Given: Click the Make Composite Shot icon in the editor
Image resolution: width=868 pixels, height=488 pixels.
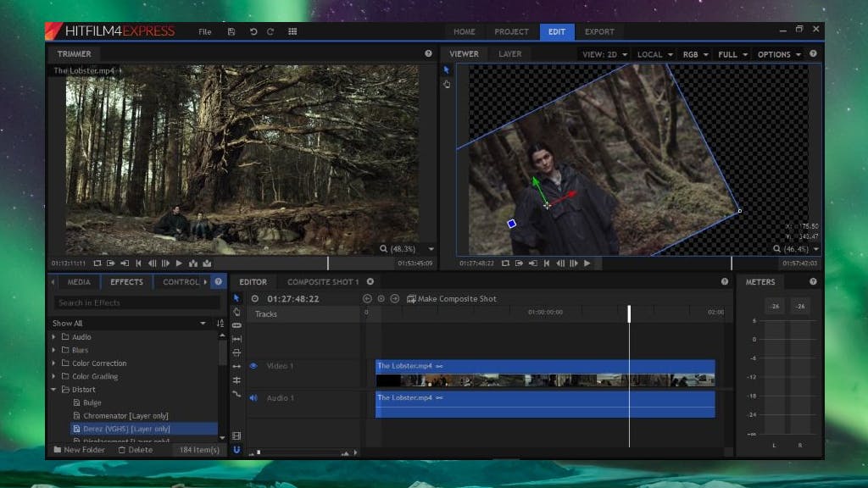Looking at the screenshot, I should click(410, 298).
